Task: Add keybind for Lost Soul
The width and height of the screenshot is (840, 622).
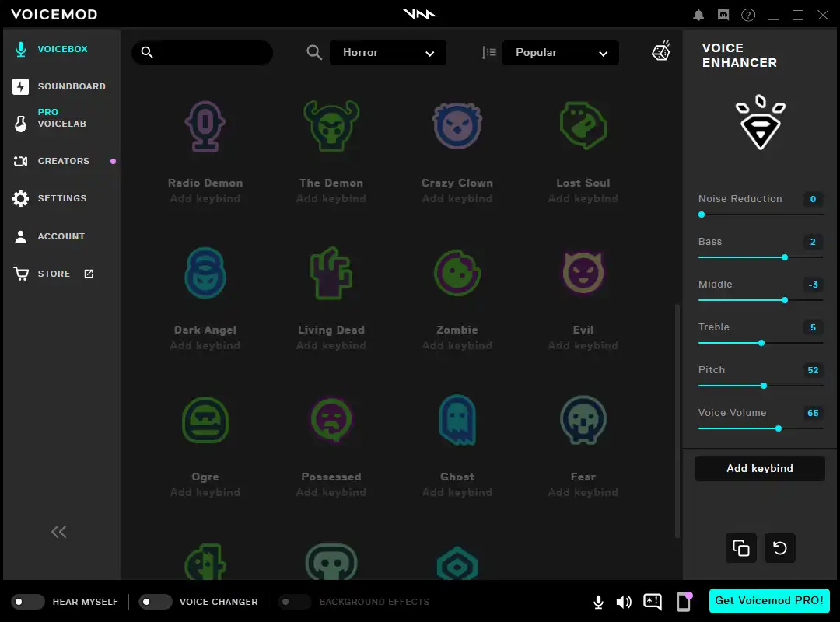Action: point(583,199)
